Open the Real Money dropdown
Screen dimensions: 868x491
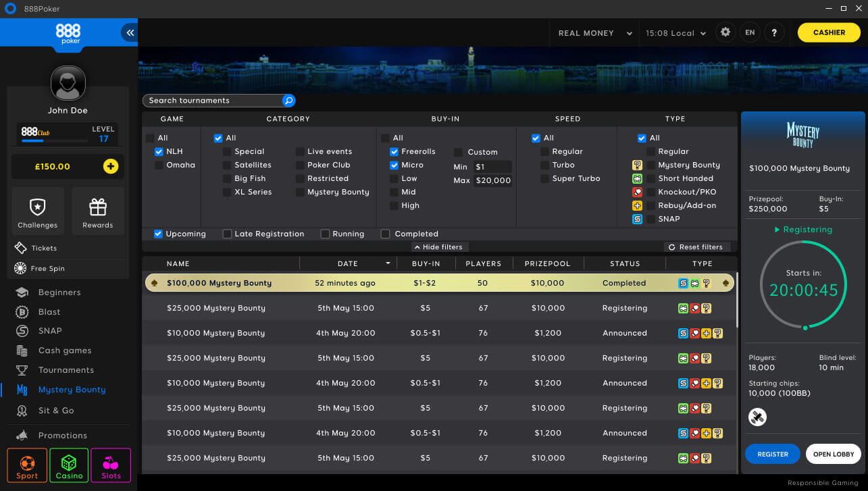(x=594, y=33)
